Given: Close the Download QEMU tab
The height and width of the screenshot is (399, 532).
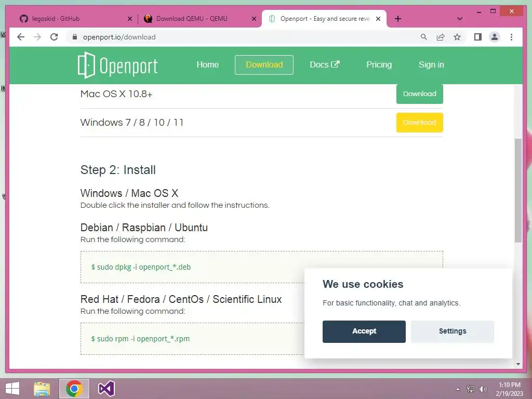Looking at the screenshot, I should click(254, 19).
